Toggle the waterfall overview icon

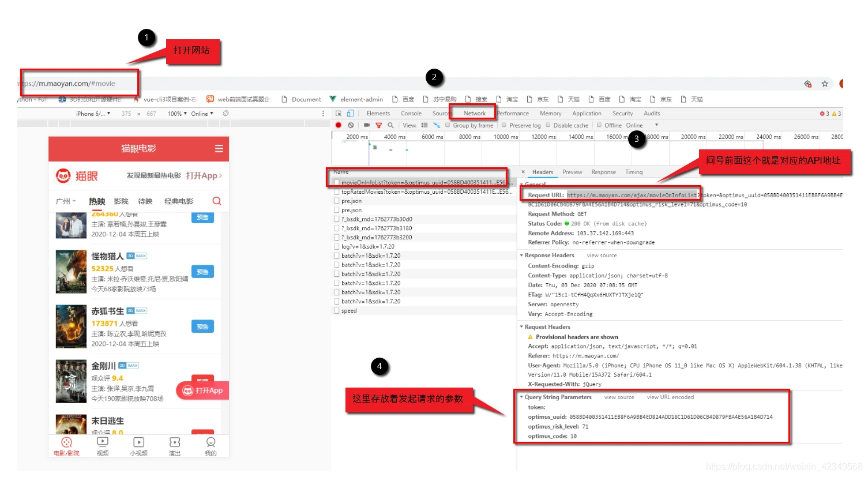[437, 125]
